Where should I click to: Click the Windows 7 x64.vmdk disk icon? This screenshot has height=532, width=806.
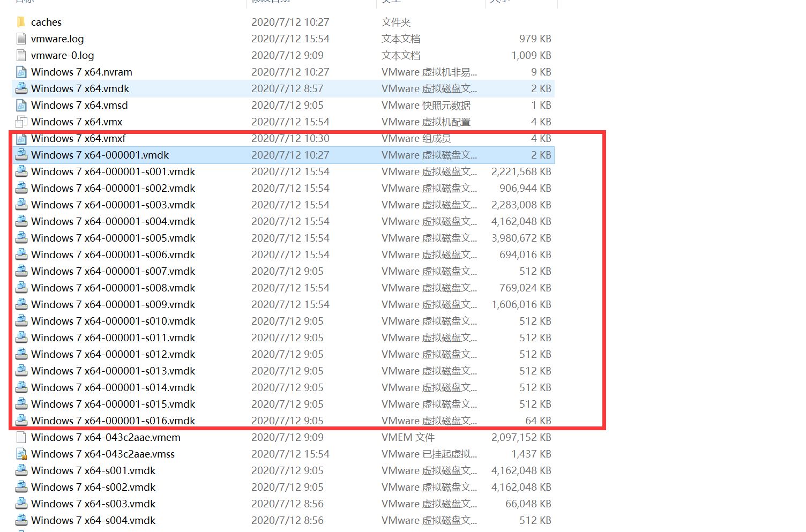pos(21,88)
